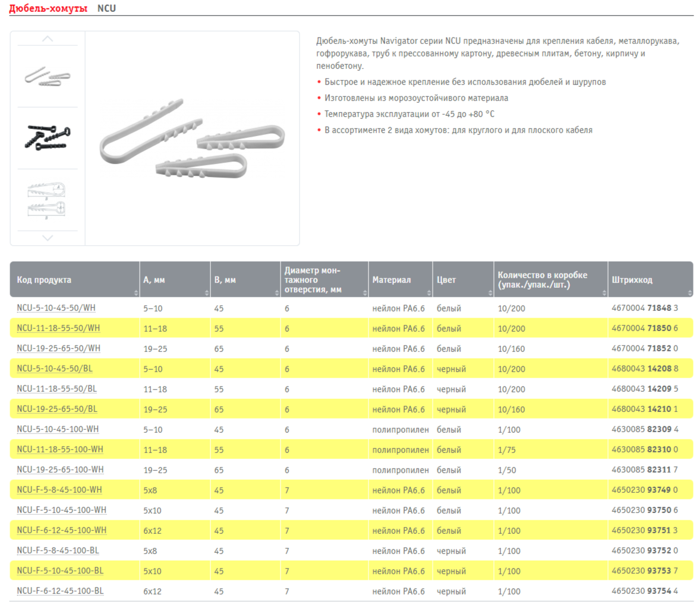This screenshot has width=700, height=607.
Task: Open product NCU-5-10-45-100-WH
Action: point(58,429)
